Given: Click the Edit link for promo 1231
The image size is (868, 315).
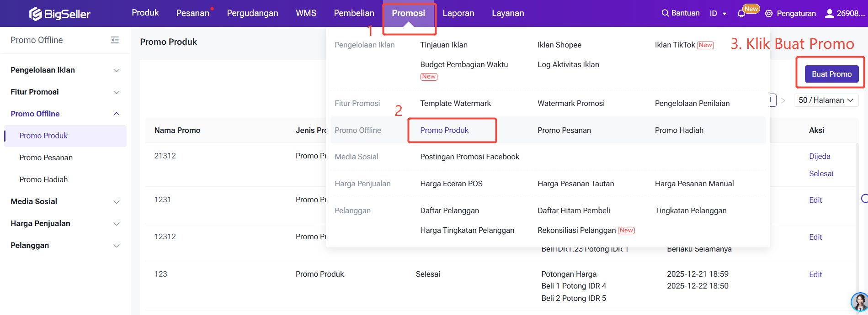Looking at the screenshot, I should (815, 200).
